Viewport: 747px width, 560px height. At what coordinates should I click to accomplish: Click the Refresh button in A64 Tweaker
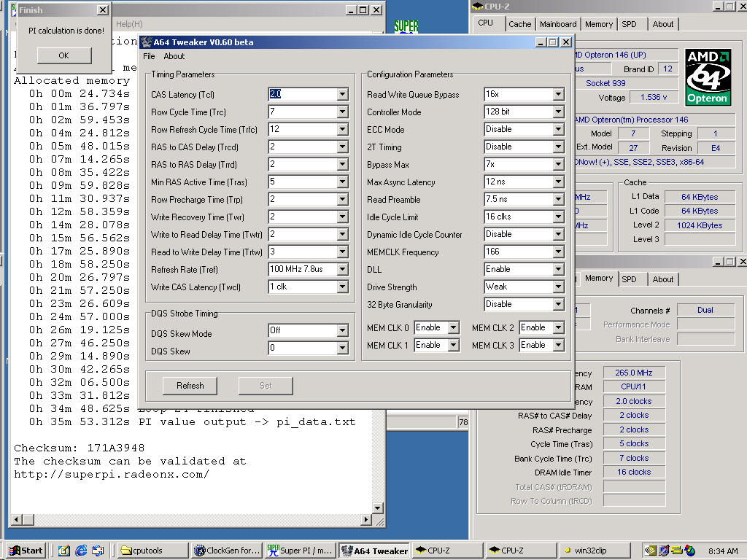pyautogui.click(x=190, y=386)
